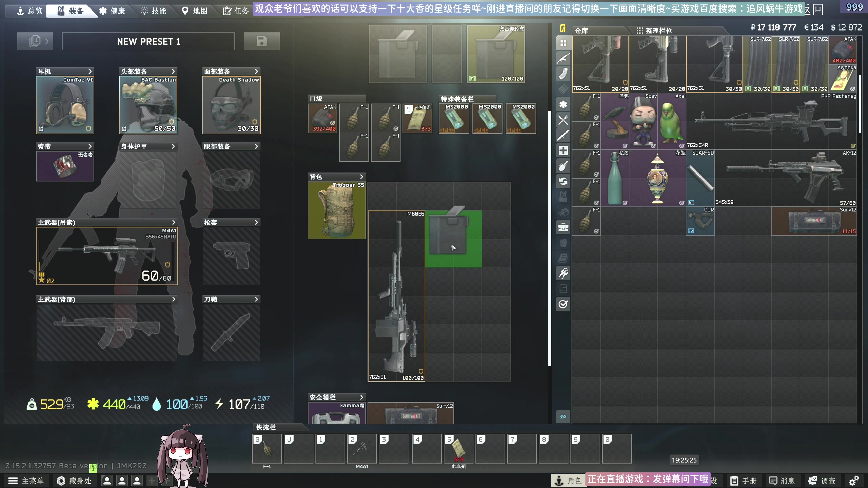Select the M60E6 machine gun in backpack

click(x=396, y=296)
